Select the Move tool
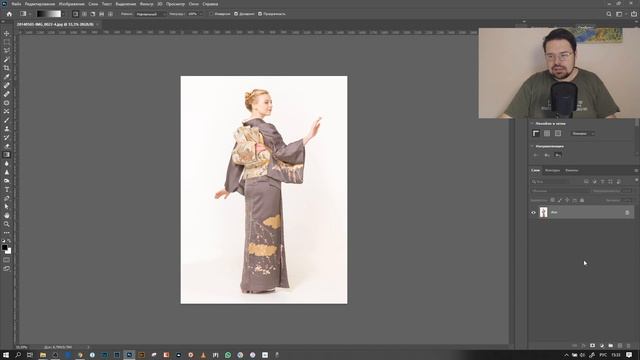Image resolution: width=640 pixels, height=360 pixels. click(x=7, y=33)
